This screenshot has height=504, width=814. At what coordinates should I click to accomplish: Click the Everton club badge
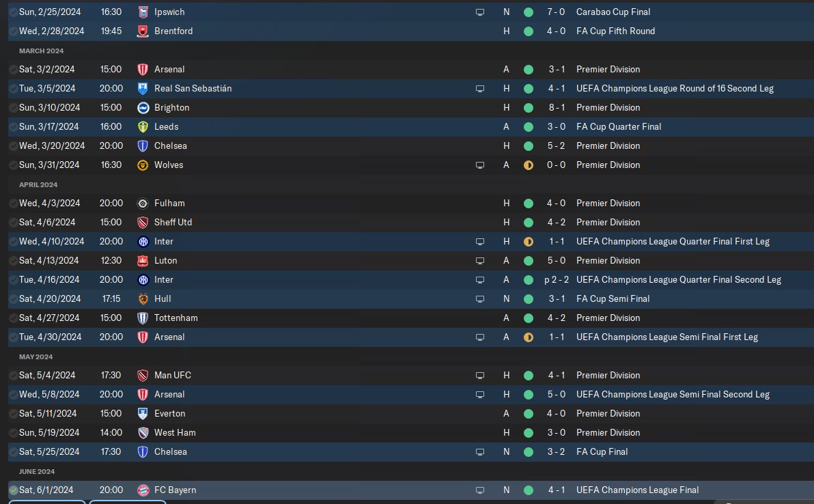pos(143,413)
